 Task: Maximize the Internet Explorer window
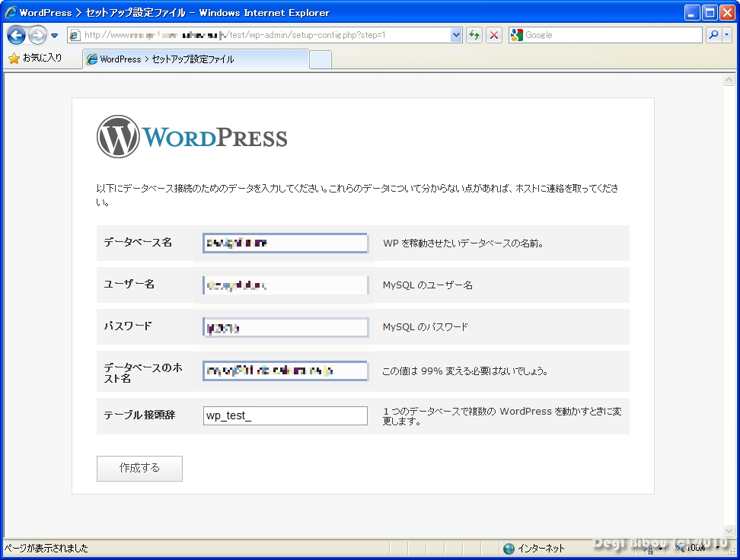coord(710,13)
